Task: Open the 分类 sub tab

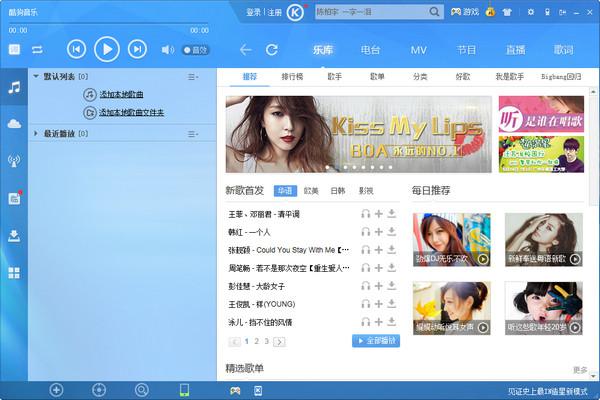Action: (x=420, y=77)
